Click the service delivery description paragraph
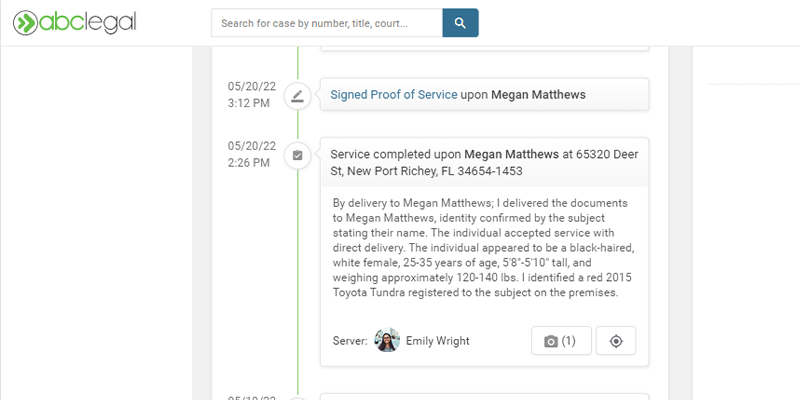 [483, 247]
